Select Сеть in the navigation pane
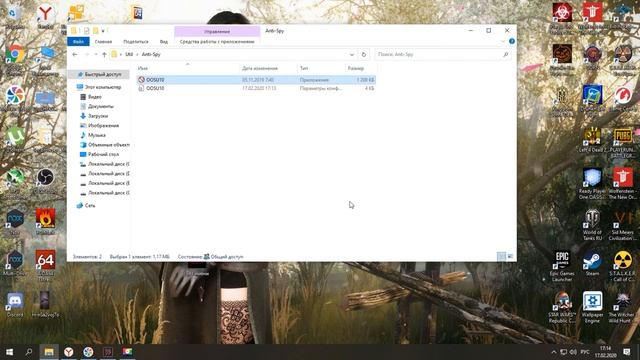The width and height of the screenshot is (640, 360). pyautogui.click(x=86, y=206)
